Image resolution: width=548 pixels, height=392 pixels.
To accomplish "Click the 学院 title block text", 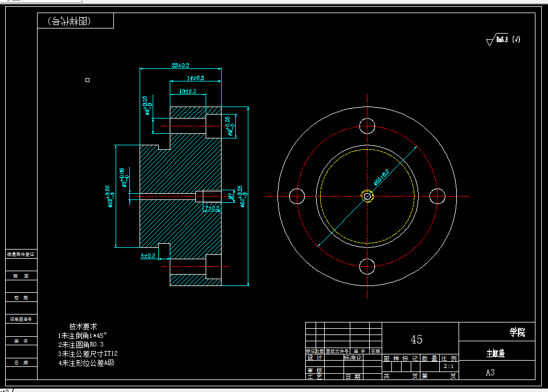I will 517,332.
